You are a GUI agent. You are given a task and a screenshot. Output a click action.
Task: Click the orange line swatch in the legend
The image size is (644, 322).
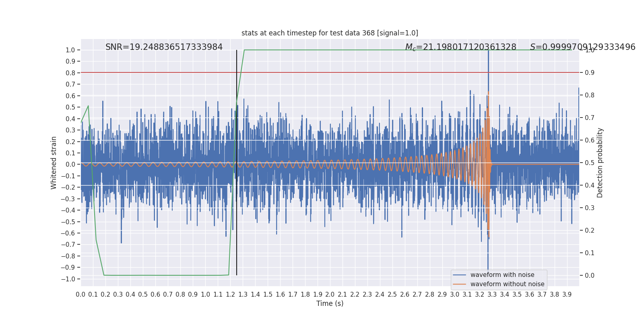pos(459,284)
